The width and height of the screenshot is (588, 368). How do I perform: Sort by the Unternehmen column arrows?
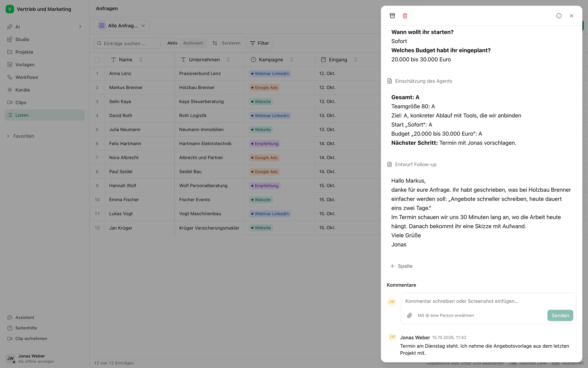pyautogui.click(x=228, y=60)
